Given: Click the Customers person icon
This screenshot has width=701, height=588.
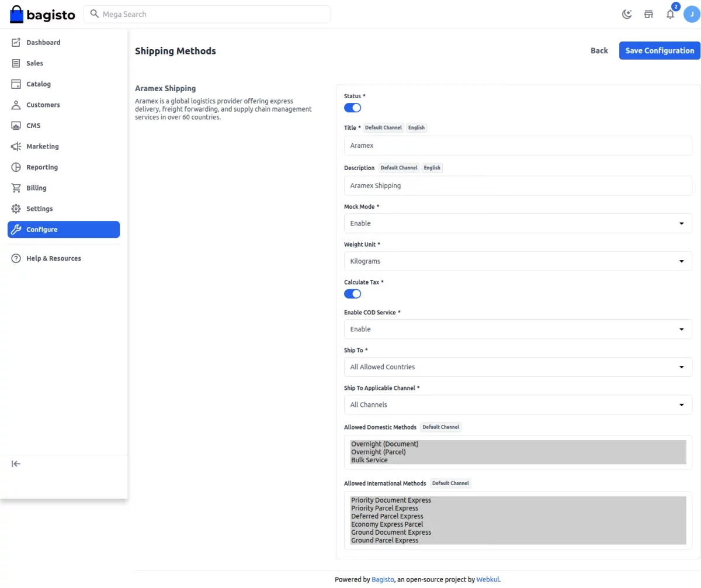Looking at the screenshot, I should click(x=16, y=105).
